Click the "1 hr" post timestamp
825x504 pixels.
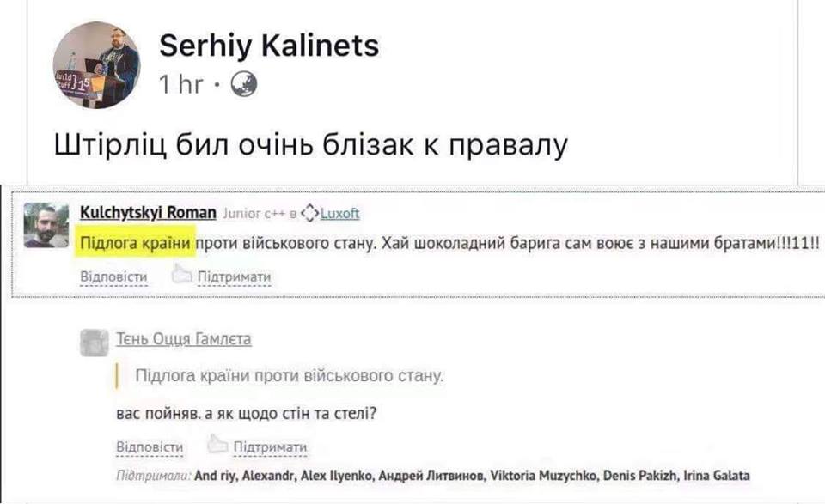coord(180,84)
